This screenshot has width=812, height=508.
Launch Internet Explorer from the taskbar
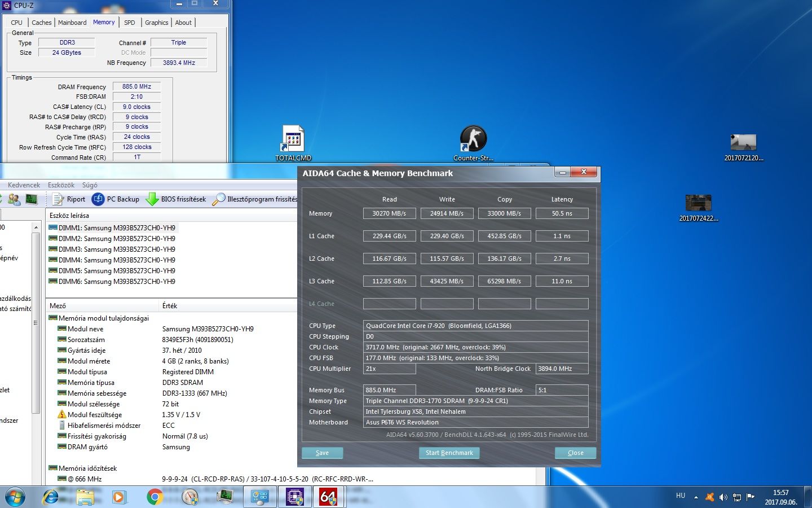click(51, 497)
